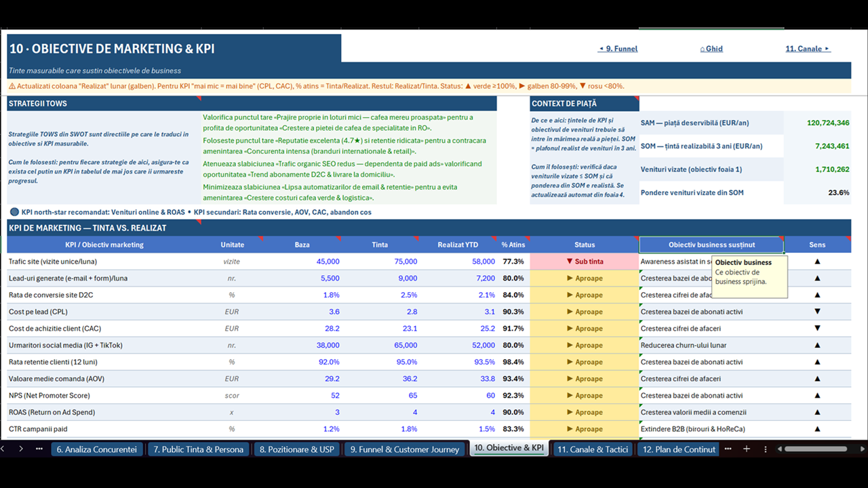Open the 12. Plan de Continut tab
Image resolution: width=868 pixels, height=488 pixels.
pos(678,449)
